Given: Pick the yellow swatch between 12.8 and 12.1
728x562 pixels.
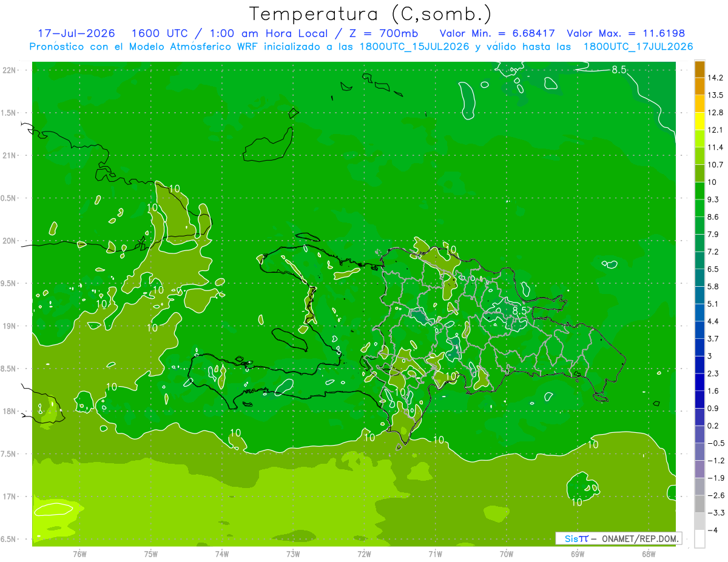Looking at the screenshot, I should [x=699, y=121].
